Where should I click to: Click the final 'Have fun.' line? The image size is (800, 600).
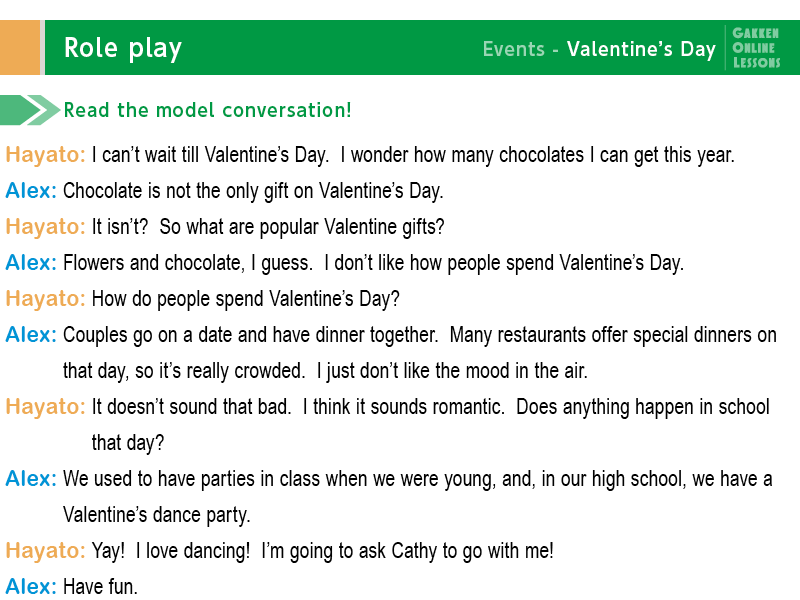click(101, 586)
